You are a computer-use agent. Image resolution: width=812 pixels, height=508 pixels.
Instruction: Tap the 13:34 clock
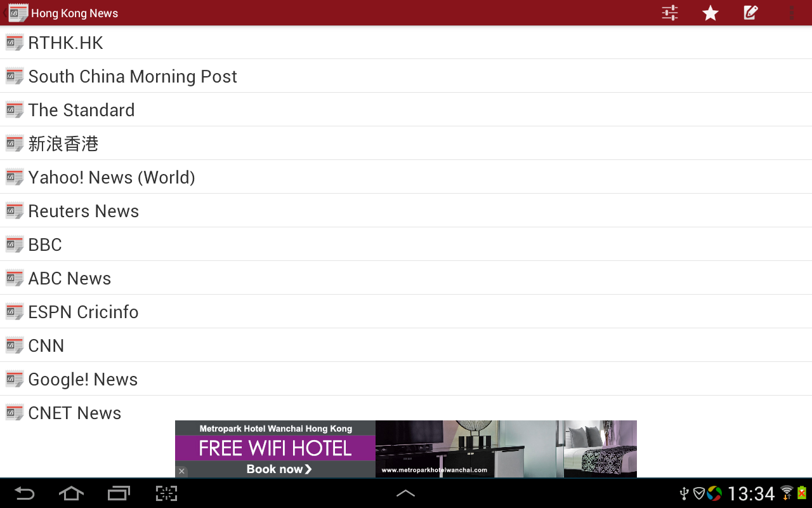(751, 493)
